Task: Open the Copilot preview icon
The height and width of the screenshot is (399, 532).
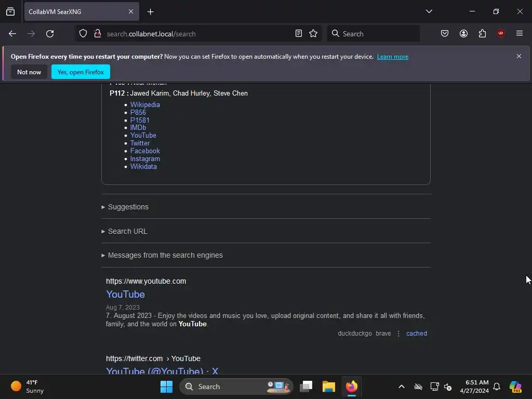Action: click(515, 387)
